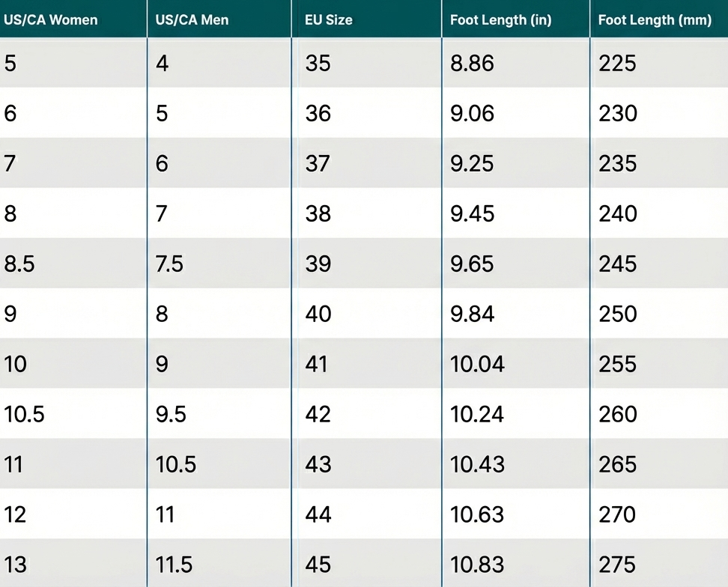Click men's size 7.5 cell
The image size is (728, 587).
[x=169, y=264]
